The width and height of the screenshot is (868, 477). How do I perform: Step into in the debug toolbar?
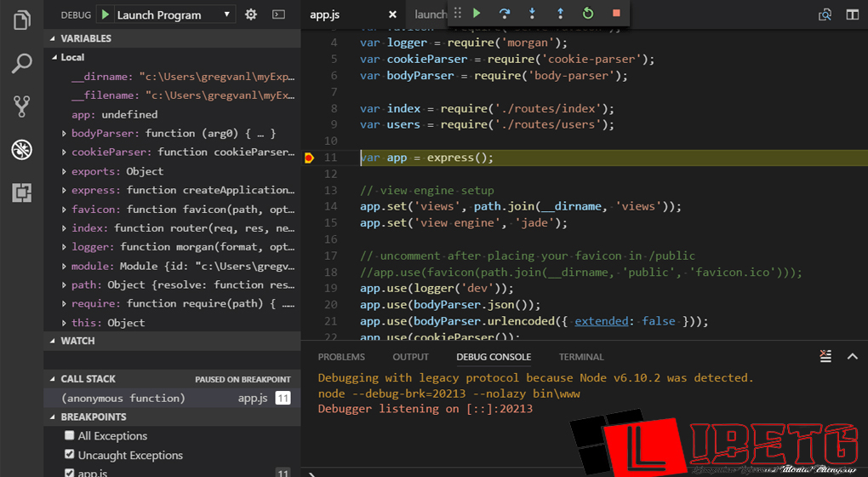point(532,14)
